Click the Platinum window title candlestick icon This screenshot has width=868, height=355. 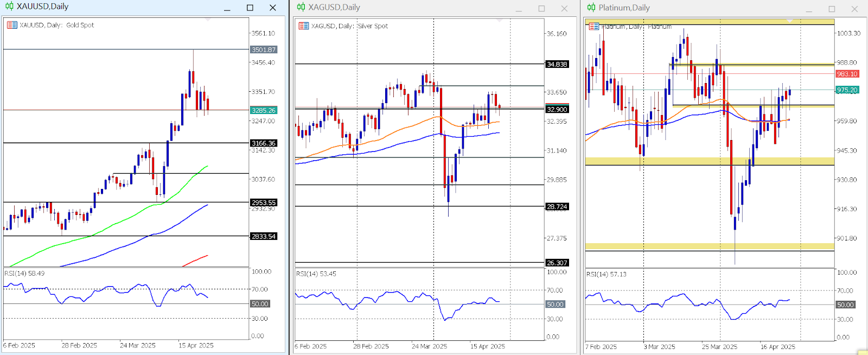pyautogui.click(x=591, y=8)
